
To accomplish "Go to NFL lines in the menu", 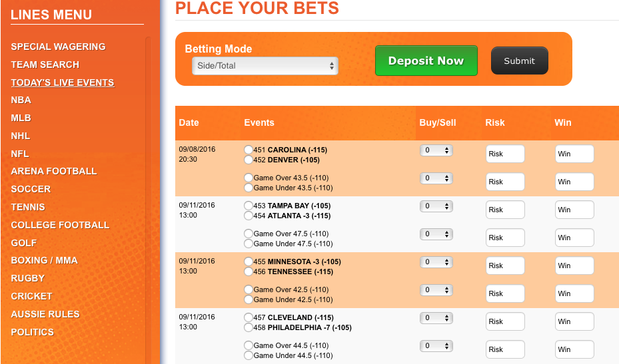I will (20, 154).
